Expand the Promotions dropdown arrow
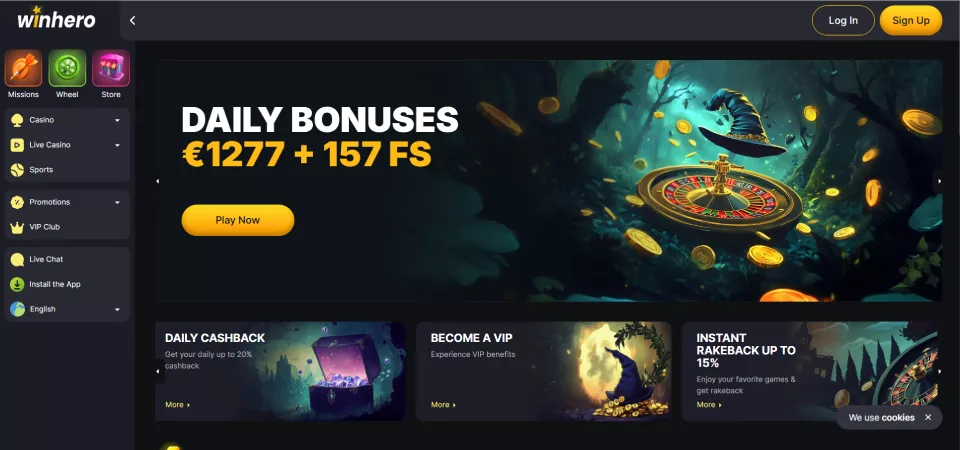 coord(118,202)
